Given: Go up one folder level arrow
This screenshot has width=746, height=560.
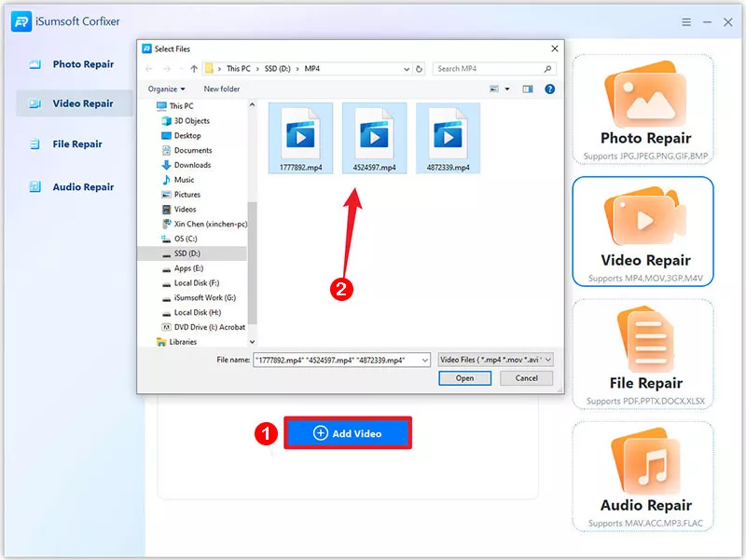Looking at the screenshot, I should tap(194, 68).
